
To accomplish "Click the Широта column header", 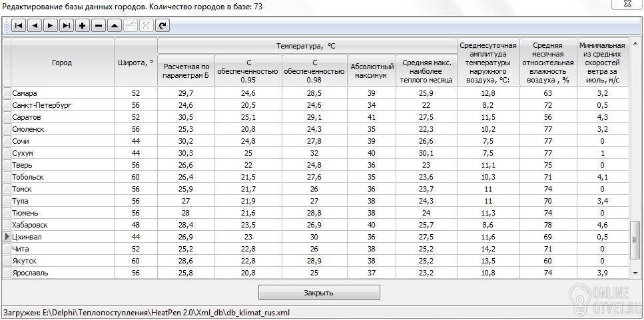I will coord(135,63).
